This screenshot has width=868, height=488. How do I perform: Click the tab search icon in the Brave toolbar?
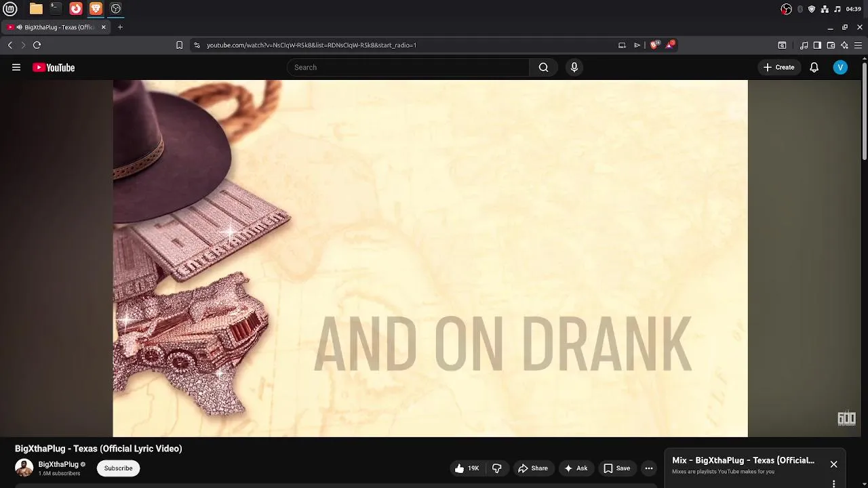click(x=782, y=45)
